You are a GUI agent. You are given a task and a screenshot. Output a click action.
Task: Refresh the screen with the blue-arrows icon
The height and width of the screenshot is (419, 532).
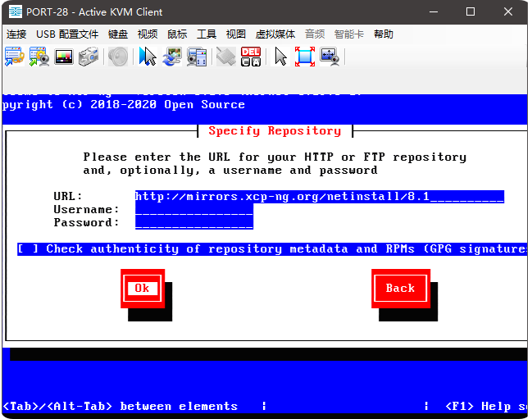click(x=172, y=57)
